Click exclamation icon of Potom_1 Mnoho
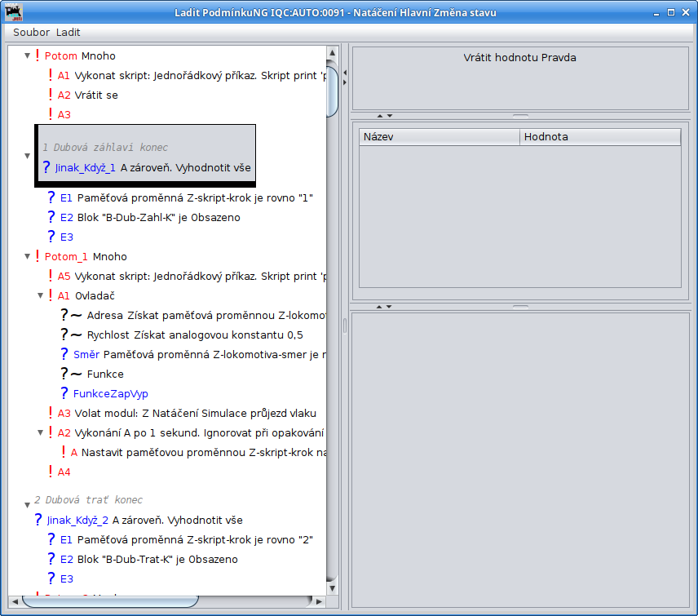The height and width of the screenshot is (616, 698). [38, 256]
